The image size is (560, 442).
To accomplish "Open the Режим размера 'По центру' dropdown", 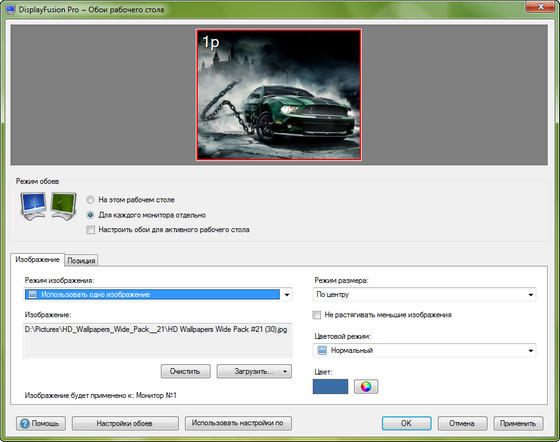I will pyautogui.click(x=424, y=295).
